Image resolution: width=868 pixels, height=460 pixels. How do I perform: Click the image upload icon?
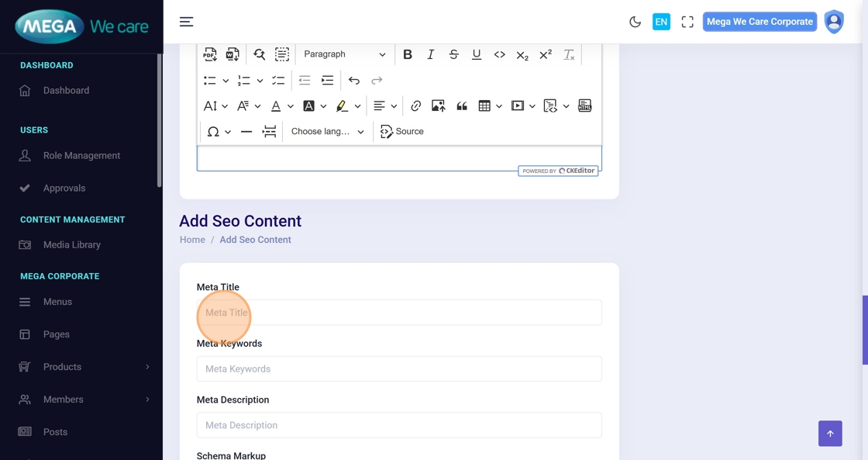coord(439,106)
